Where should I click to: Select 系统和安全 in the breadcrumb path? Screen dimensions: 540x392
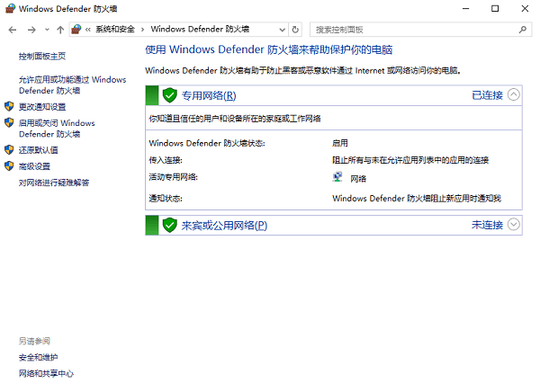coord(113,30)
